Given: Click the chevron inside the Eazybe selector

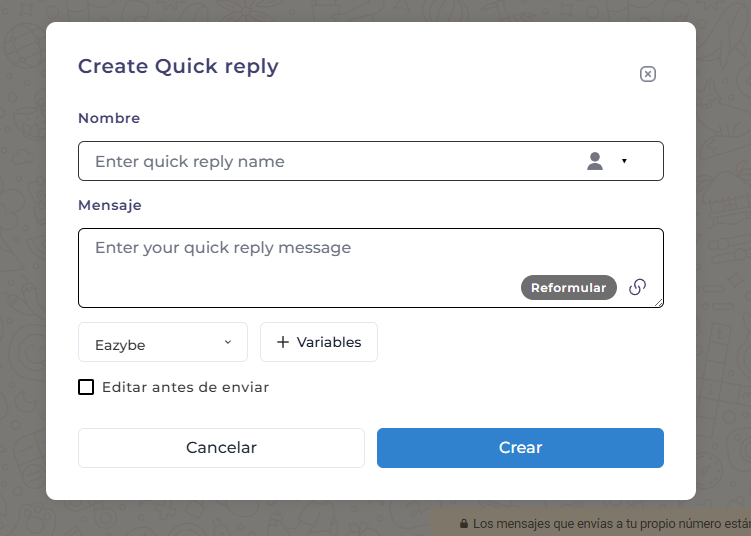Looking at the screenshot, I should [227, 342].
